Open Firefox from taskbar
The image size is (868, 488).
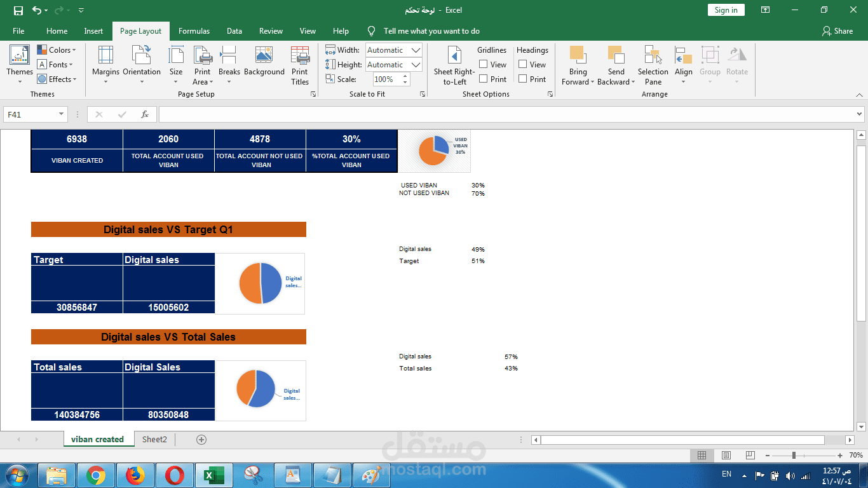pos(135,475)
